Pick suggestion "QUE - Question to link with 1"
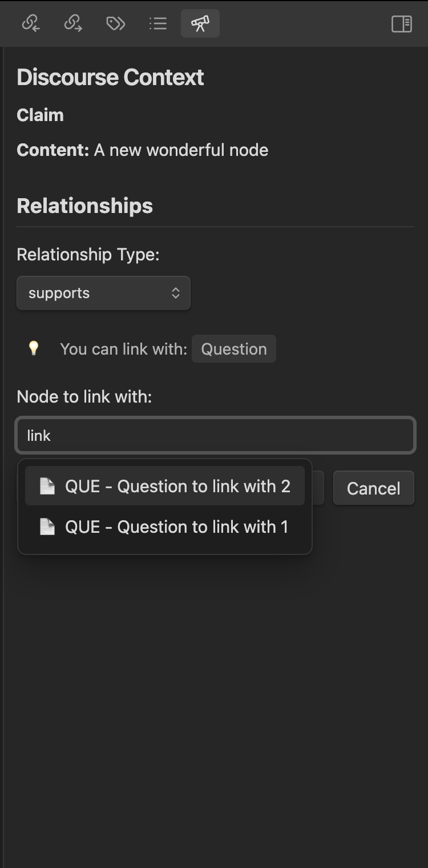The width and height of the screenshot is (428, 868). tap(176, 527)
